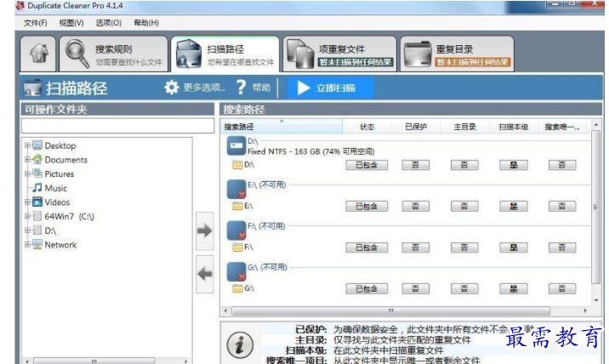Click 更多选项 link in header
The width and height of the screenshot is (609, 364).
[204, 88]
